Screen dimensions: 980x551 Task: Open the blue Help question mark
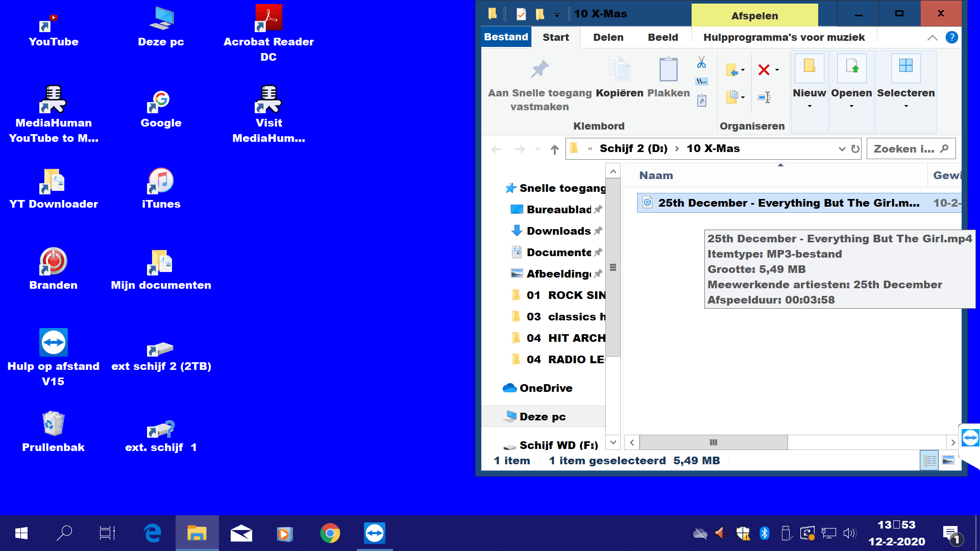point(951,37)
